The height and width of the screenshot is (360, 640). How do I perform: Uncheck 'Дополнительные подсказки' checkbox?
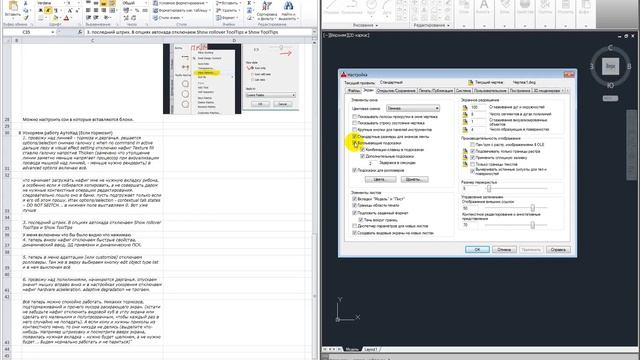362,156
